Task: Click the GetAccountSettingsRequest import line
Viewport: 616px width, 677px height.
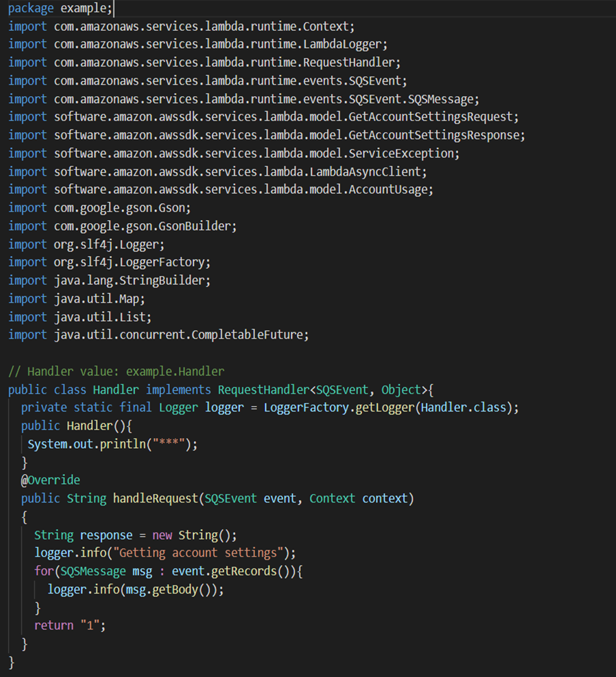Action: pos(263,117)
